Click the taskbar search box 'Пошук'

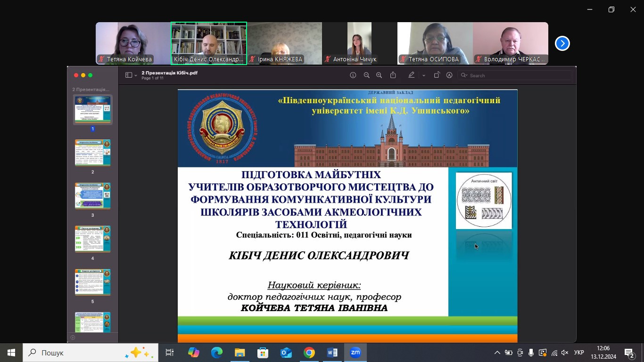click(91, 353)
